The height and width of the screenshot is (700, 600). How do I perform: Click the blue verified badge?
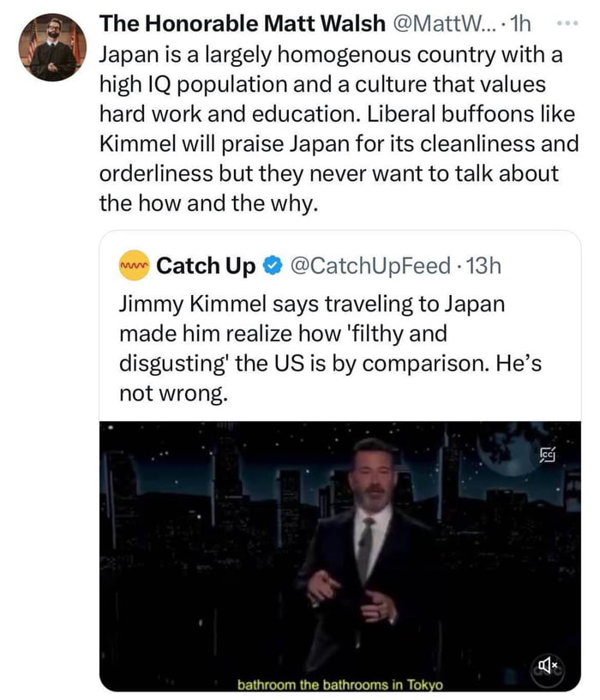click(x=272, y=266)
